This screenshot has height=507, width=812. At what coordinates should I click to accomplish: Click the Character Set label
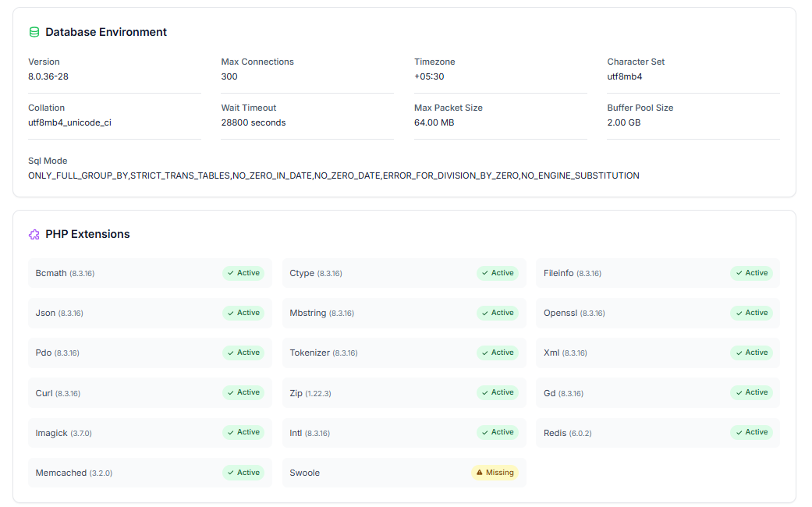click(x=636, y=62)
